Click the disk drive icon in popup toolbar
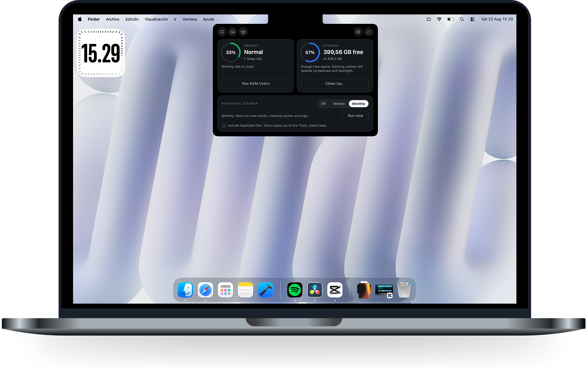Image resolution: width=588 pixels, height=374 pixels. click(233, 32)
